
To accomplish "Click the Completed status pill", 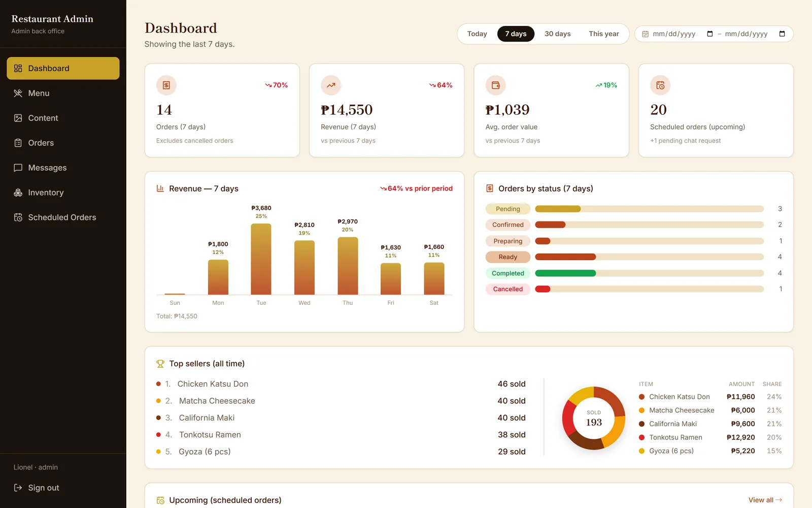I will (x=508, y=273).
